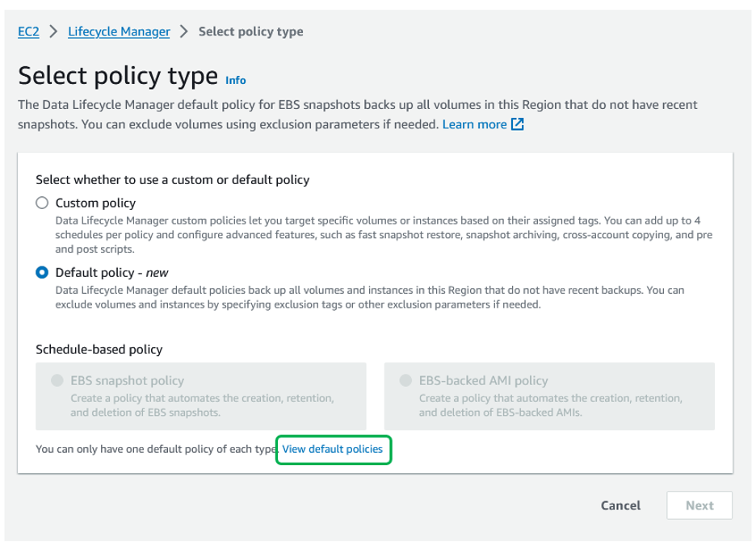Select the EBS snapshot policy card

tap(202, 396)
